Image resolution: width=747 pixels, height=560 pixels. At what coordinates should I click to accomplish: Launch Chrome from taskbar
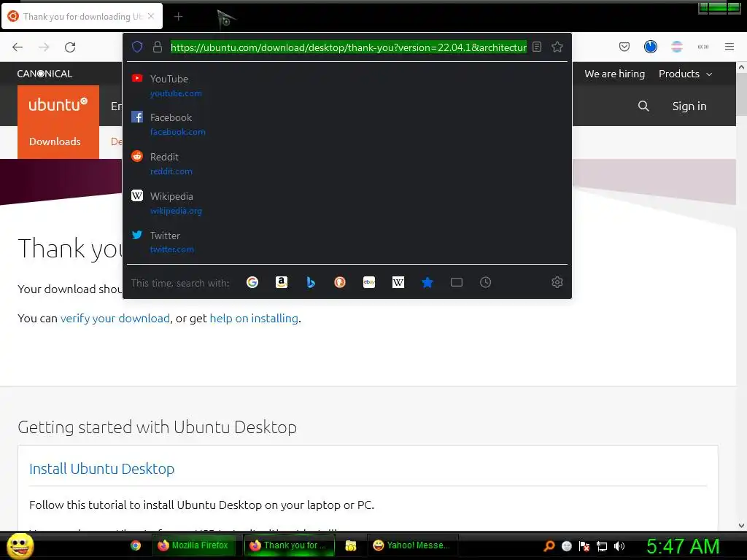pos(136,545)
